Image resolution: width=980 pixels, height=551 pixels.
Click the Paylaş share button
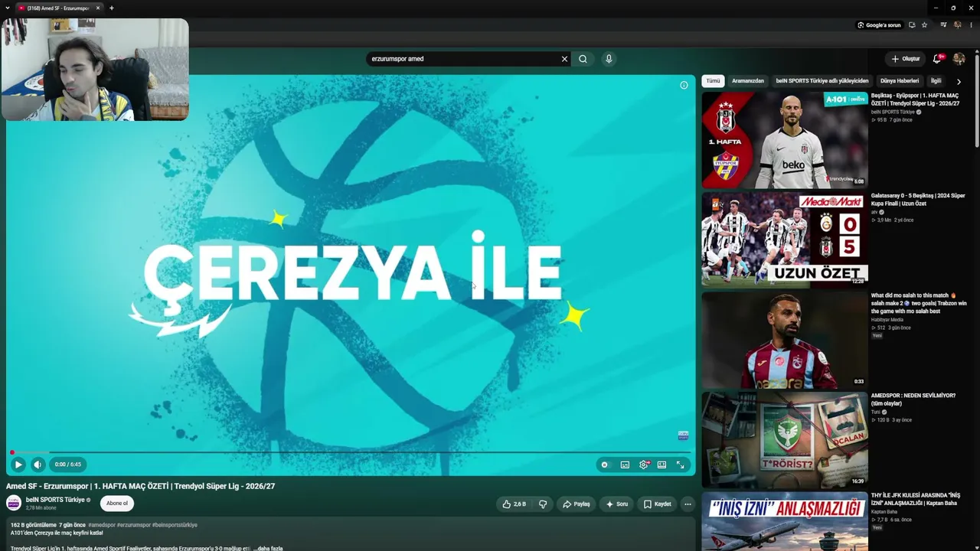point(576,504)
